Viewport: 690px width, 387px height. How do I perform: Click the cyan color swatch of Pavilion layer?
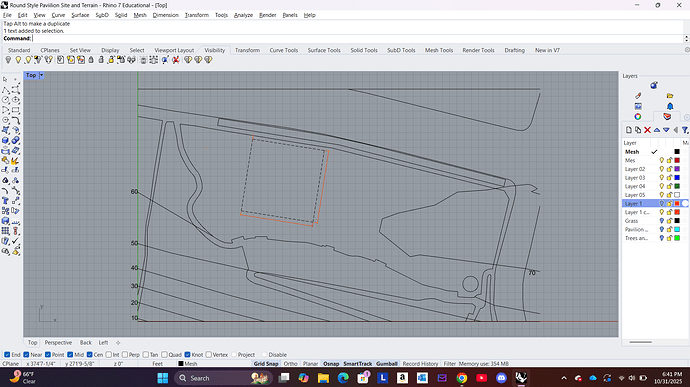coord(677,229)
